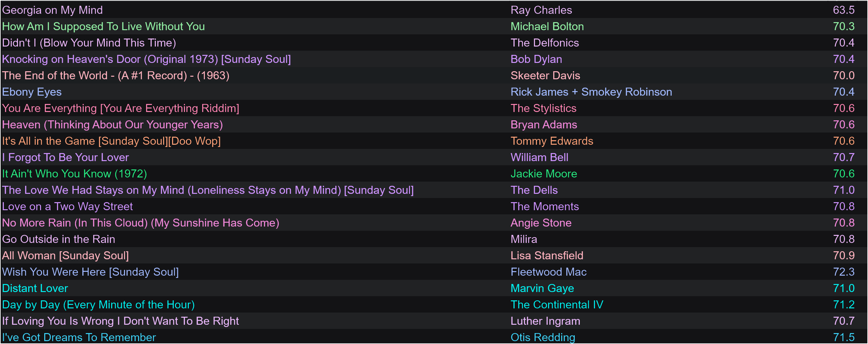The image size is (868, 344).
Task: Select the track Georgia on My Mind
Action: [x=434, y=10]
